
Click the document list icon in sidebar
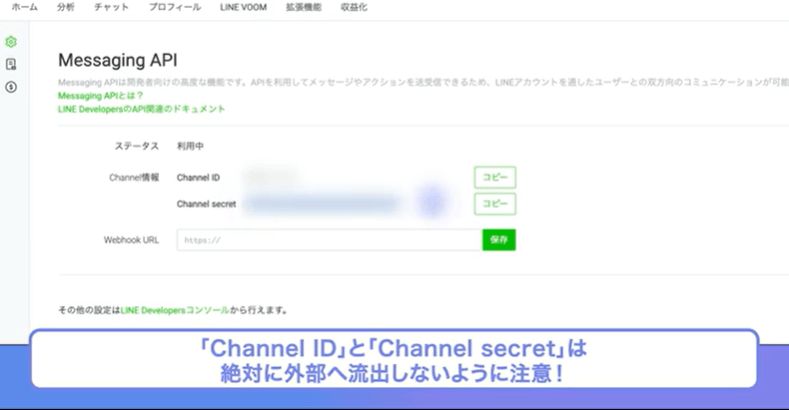pos(11,64)
